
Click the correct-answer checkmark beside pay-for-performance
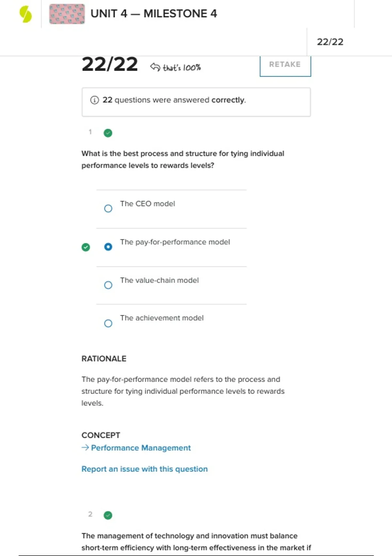[x=86, y=247]
